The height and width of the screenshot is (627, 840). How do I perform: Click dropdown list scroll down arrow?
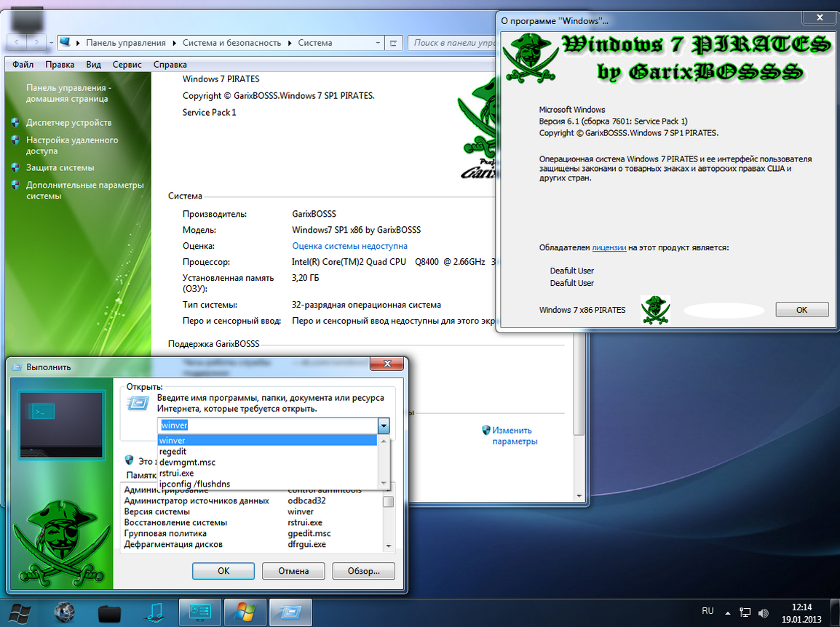coord(384,483)
